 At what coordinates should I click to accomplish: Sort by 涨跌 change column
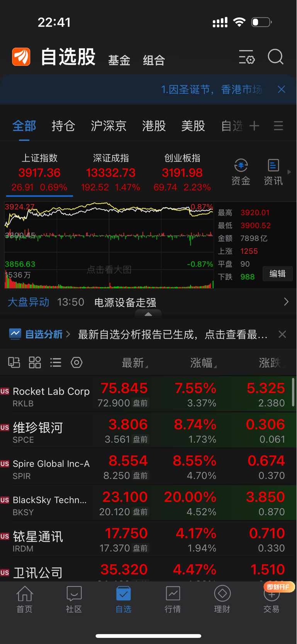272,363
